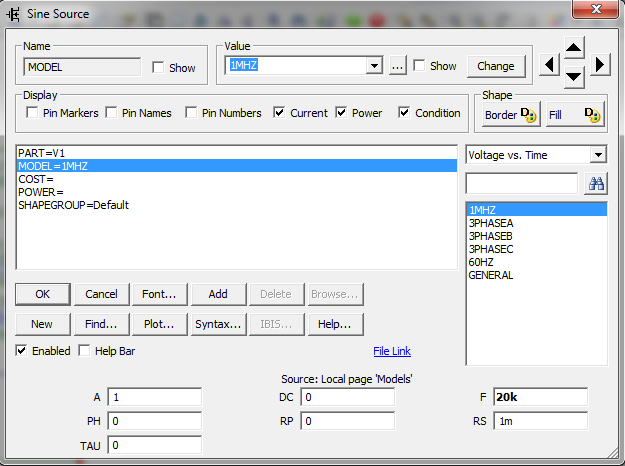Click the Find... button
The width and height of the screenshot is (625, 466).
(x=101, y=324)
